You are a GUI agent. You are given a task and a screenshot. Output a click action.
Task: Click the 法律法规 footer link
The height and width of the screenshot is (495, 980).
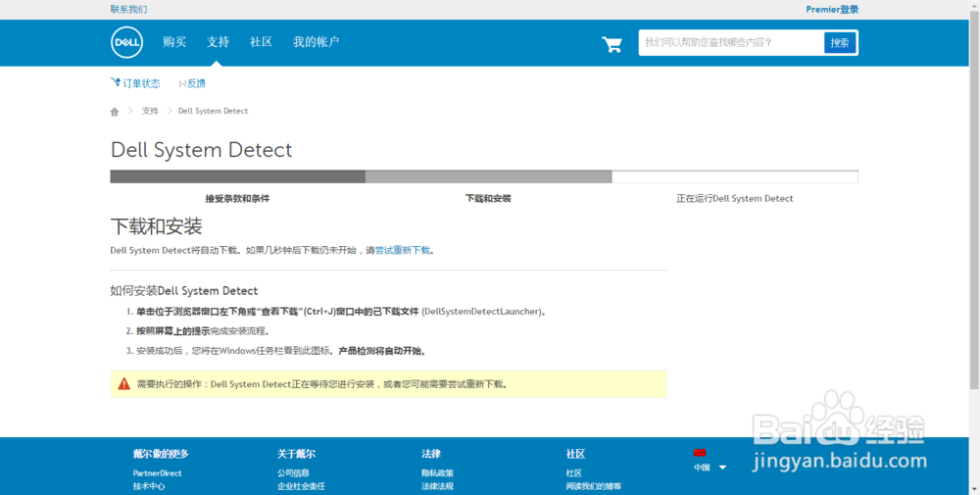437,485
